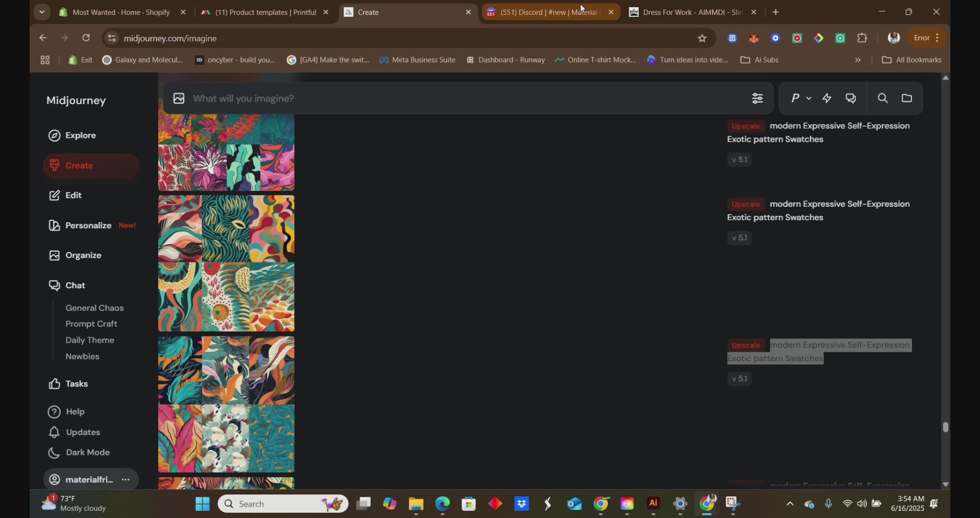980x518 pixels.
Task: Toggle fast mode lightning bolt icon
Action: (x=827, y=98)
